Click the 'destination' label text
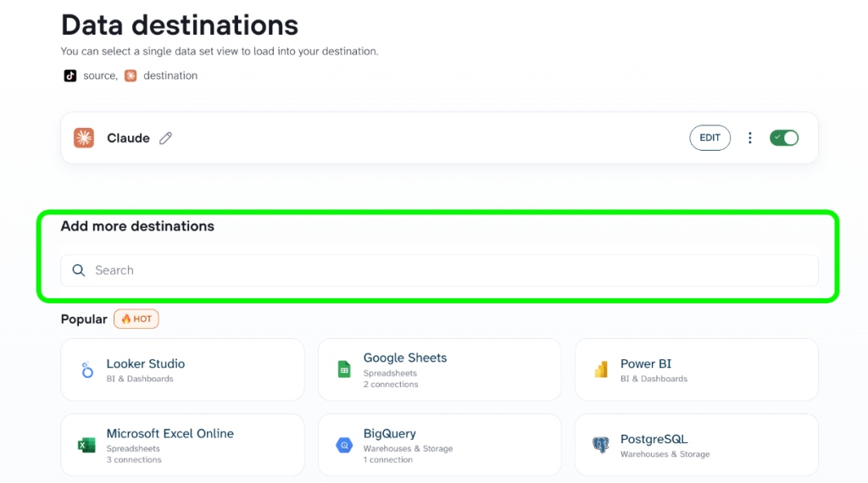This screenshot has width=868, height=483. click(x=170, y=75)
